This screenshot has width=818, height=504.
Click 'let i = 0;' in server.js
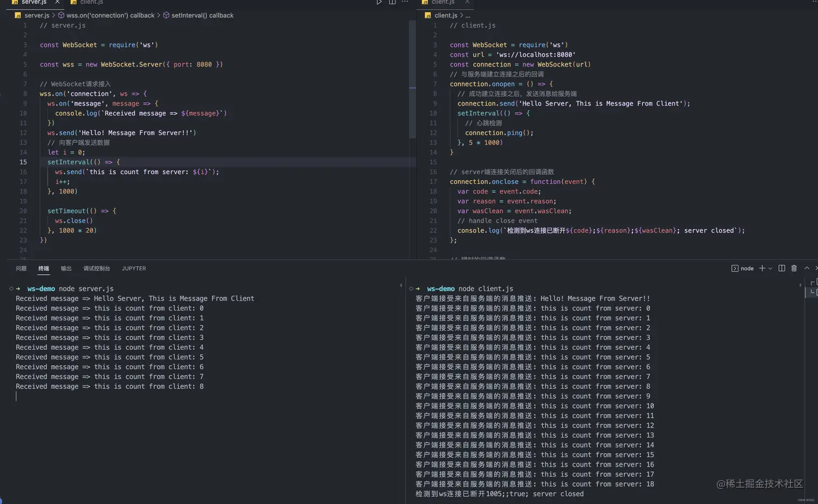click(66, 152)
